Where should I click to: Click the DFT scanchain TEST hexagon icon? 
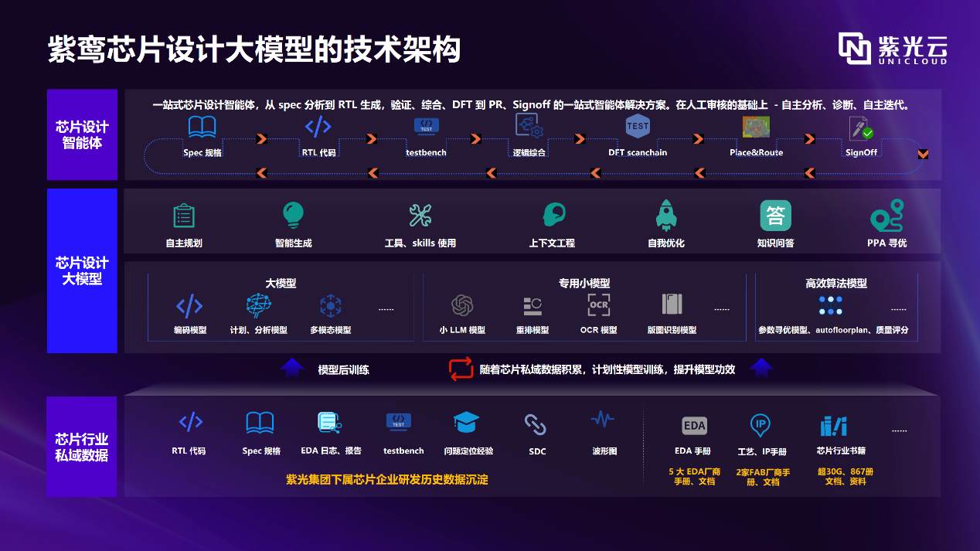[x=638, y=126]
